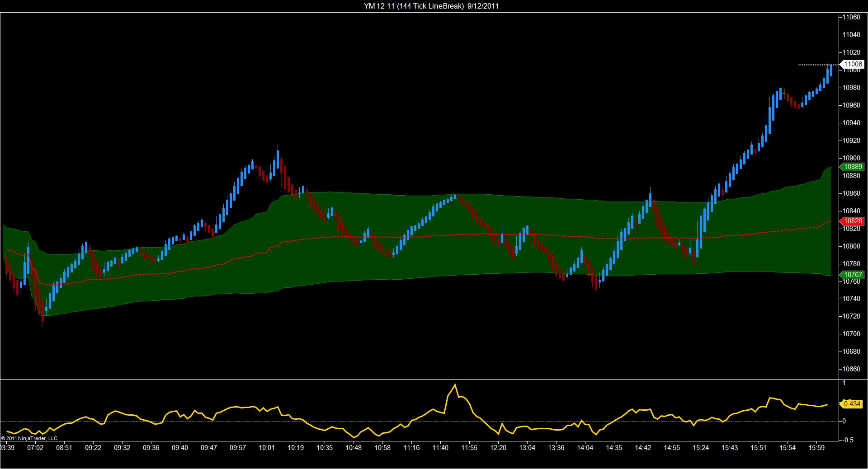Select the 10960 price level label
This screenshot has width=868, height=469.
pos(851,105)
